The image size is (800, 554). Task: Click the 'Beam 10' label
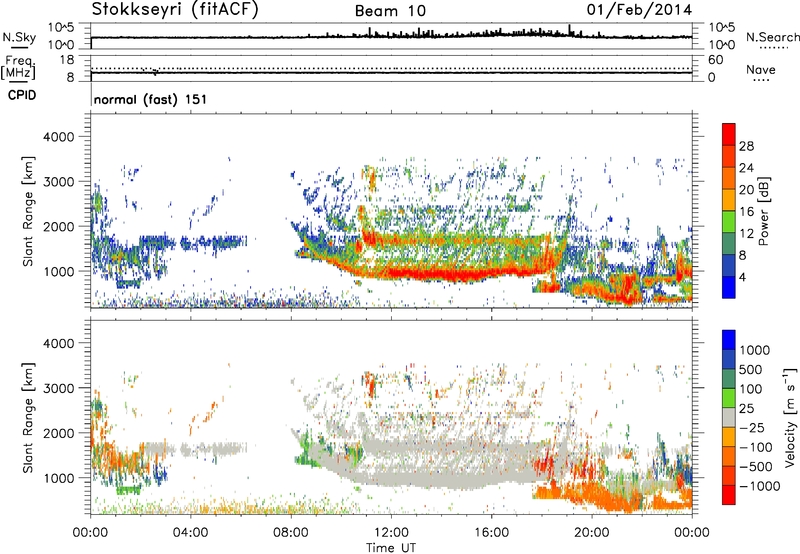click(390, 11)
